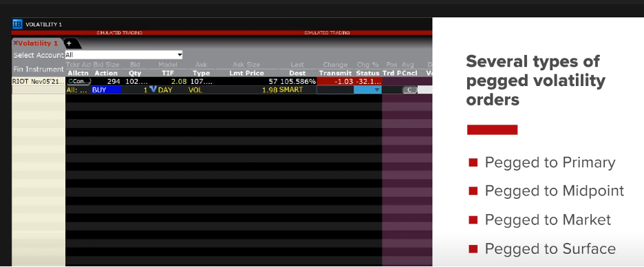Add a new page with the plus tab

coord(69,43)
